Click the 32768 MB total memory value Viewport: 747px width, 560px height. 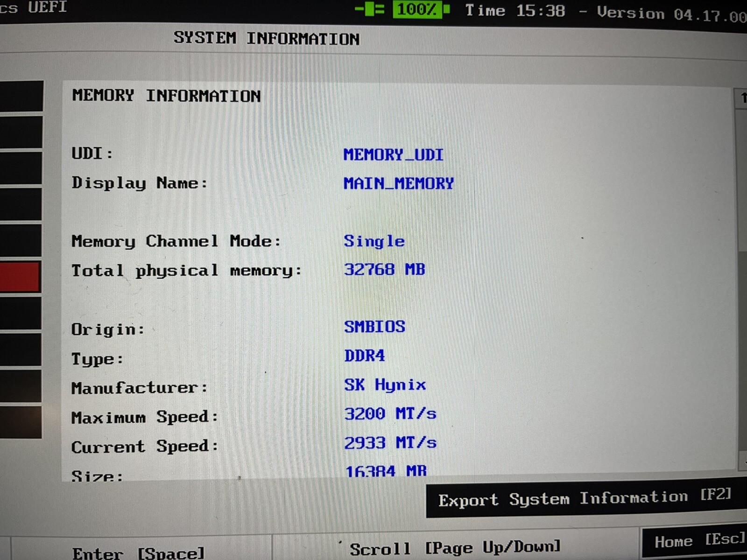coord(385,269)
